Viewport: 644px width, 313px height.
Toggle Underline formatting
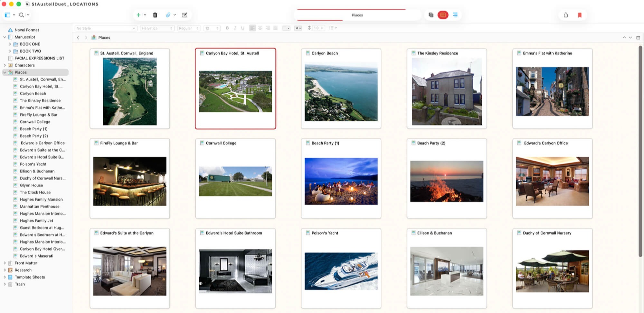[242, 28]
